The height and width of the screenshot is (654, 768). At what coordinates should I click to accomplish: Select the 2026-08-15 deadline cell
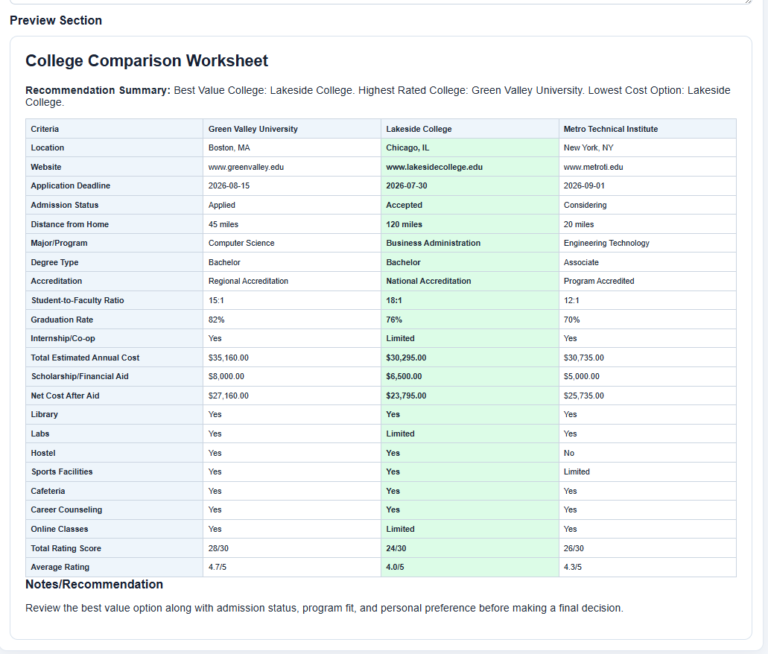(292, 186)
